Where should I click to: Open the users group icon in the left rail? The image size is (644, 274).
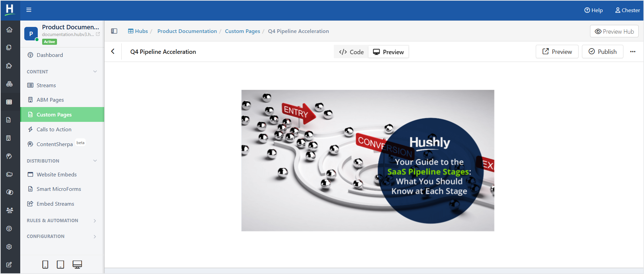pos(9,210)
